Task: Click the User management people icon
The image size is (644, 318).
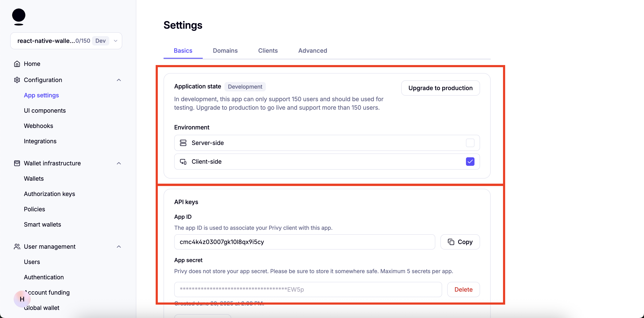Action: [x=17, y=247]
